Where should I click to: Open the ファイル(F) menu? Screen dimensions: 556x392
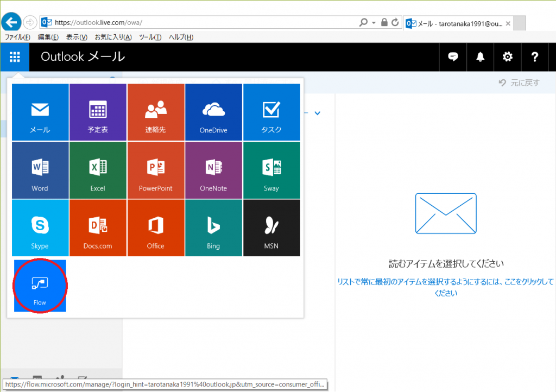coord(17,37)
